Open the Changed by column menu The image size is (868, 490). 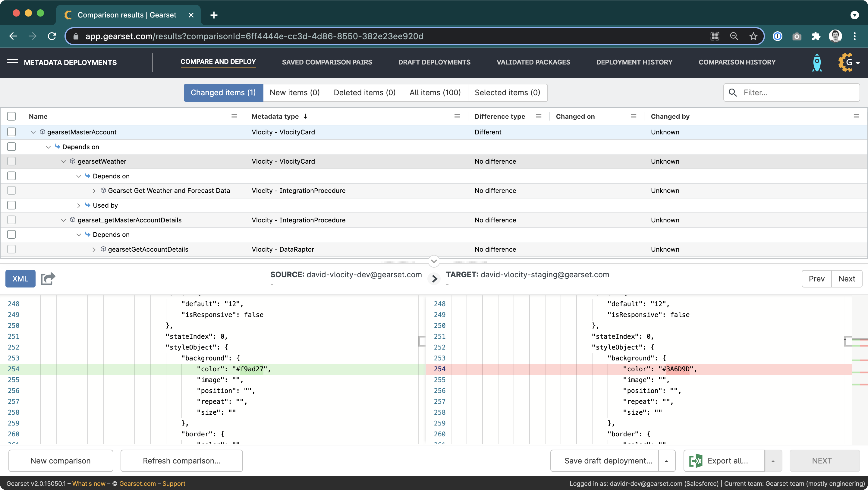[856, 116]
